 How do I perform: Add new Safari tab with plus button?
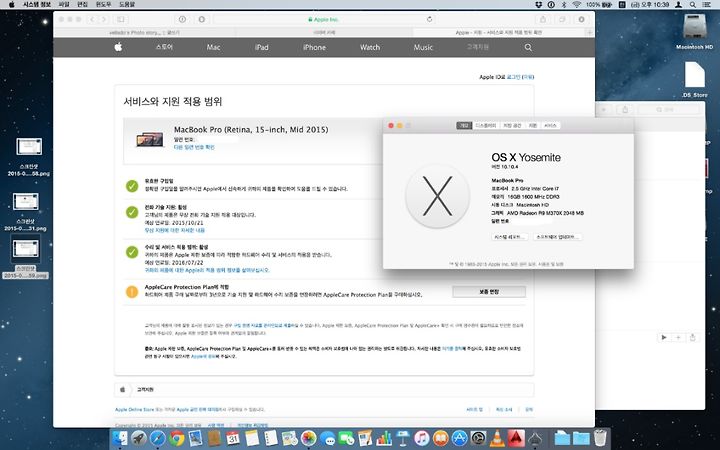coord(590,33)
